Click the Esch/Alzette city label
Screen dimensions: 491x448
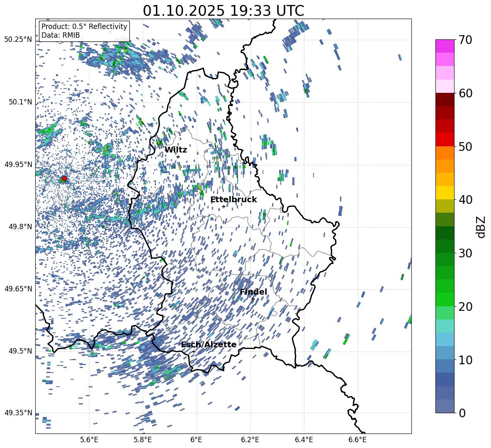(209, 344)
